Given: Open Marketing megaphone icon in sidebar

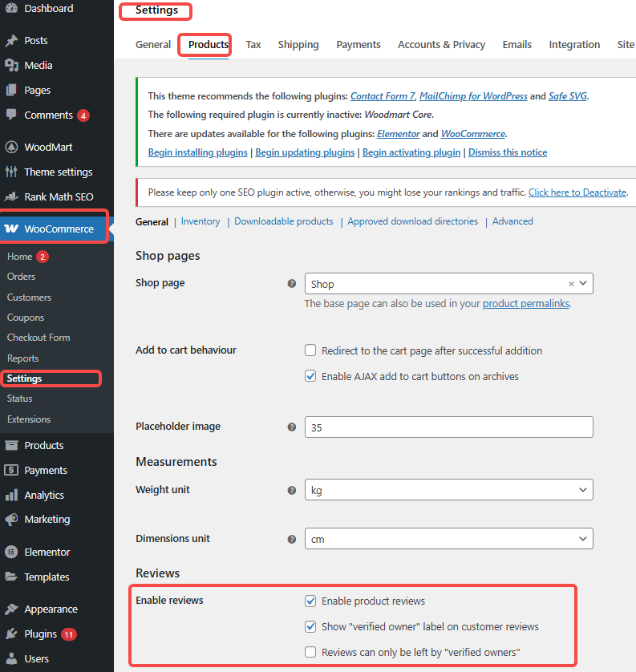Looking at the screenshot, I should pyautogui.click(x=11, y=520).
